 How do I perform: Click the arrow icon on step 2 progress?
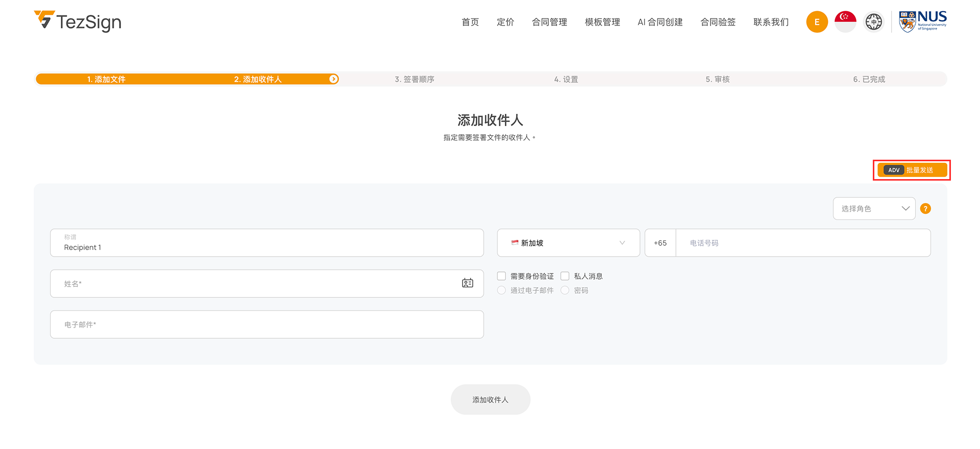pyautogui.click(x=333, y=79)
